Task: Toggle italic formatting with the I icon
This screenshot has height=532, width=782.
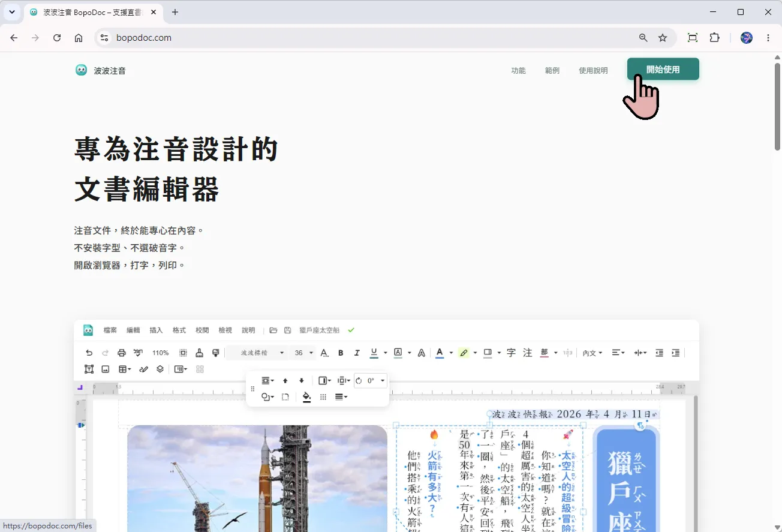Action: tap(357, 353)
